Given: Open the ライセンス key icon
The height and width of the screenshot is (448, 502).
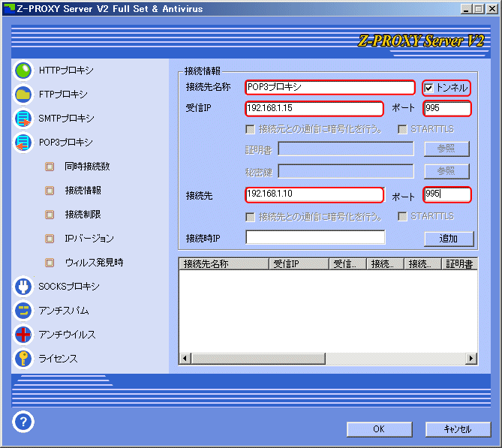Looking at the screenshot, I should coord(23,359).
